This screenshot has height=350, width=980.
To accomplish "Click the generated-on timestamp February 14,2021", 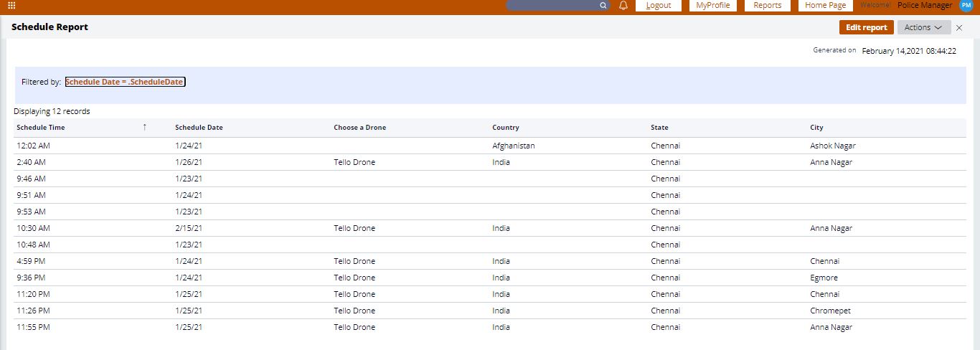I will 909,51.
